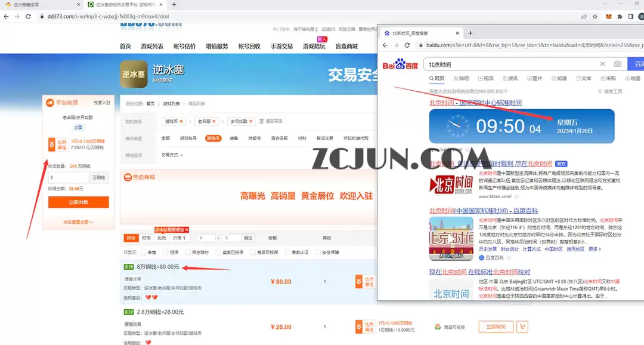644x345 pixels.
Task: Click the MetaMask fox extension icon
Action: (x=608, y=17)
